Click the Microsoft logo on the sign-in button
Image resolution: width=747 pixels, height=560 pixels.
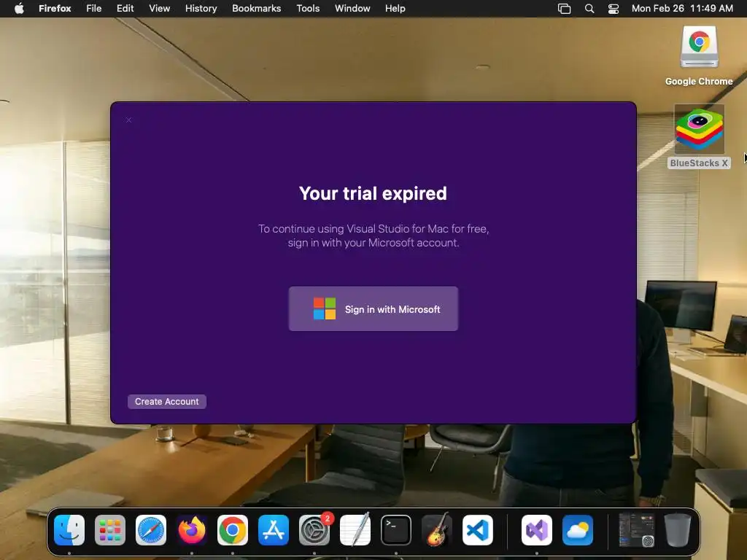325,308
